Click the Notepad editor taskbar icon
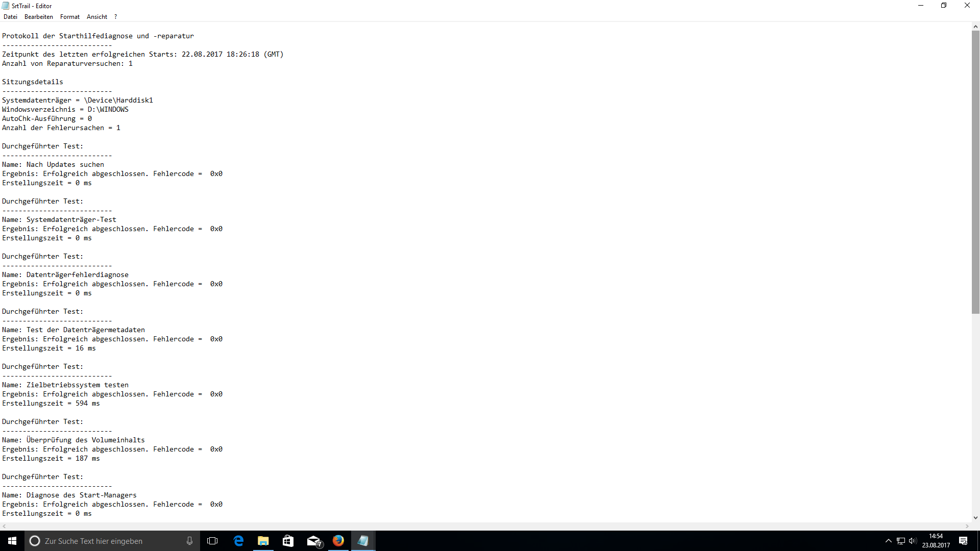The image size is (980, 551). [363, 541]
